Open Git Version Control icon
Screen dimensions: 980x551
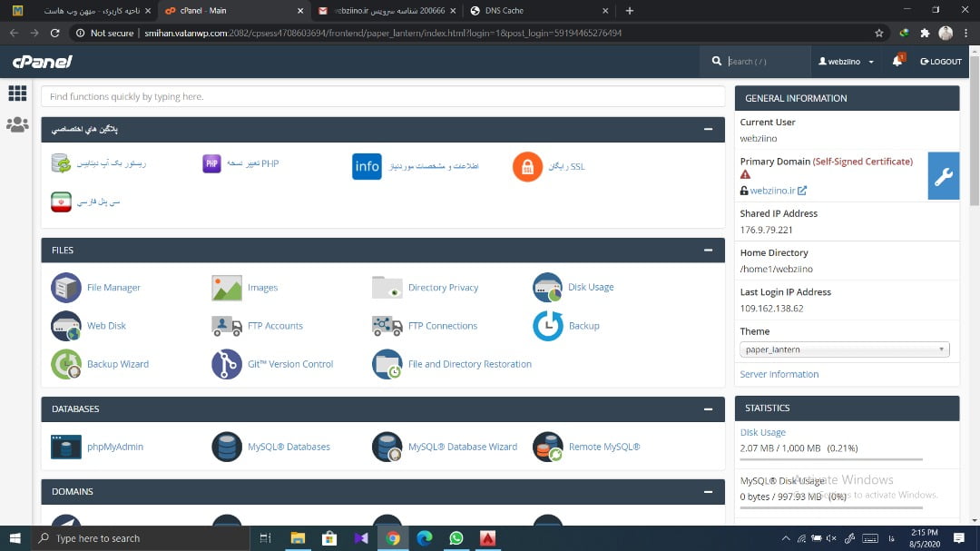pos(226,364)
